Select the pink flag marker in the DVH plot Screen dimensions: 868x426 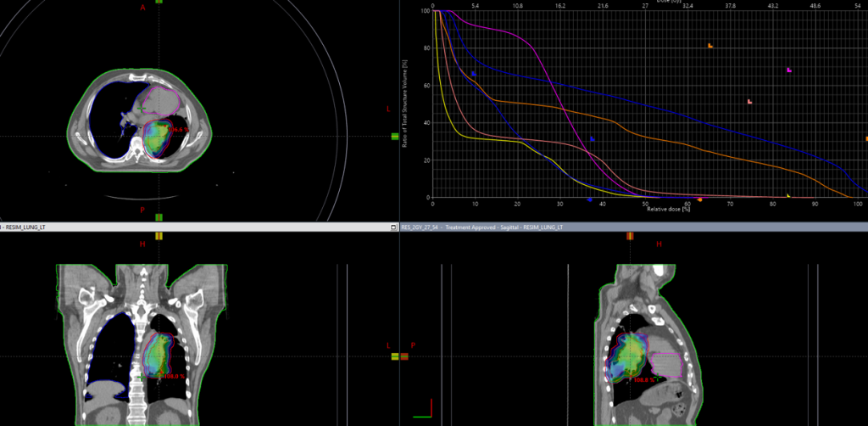click(x=750, y=102)
